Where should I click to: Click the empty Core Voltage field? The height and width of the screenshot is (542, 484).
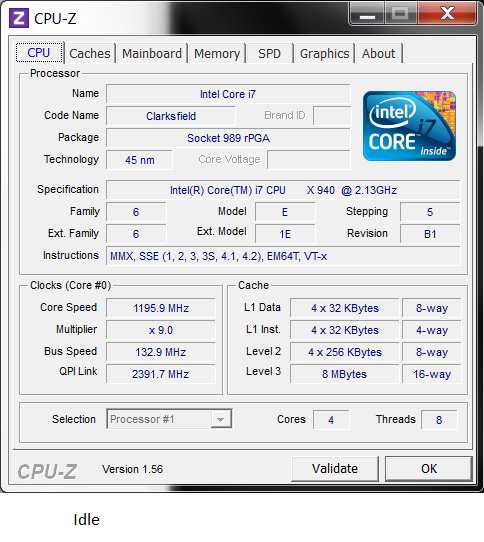[x=309, y=160]
